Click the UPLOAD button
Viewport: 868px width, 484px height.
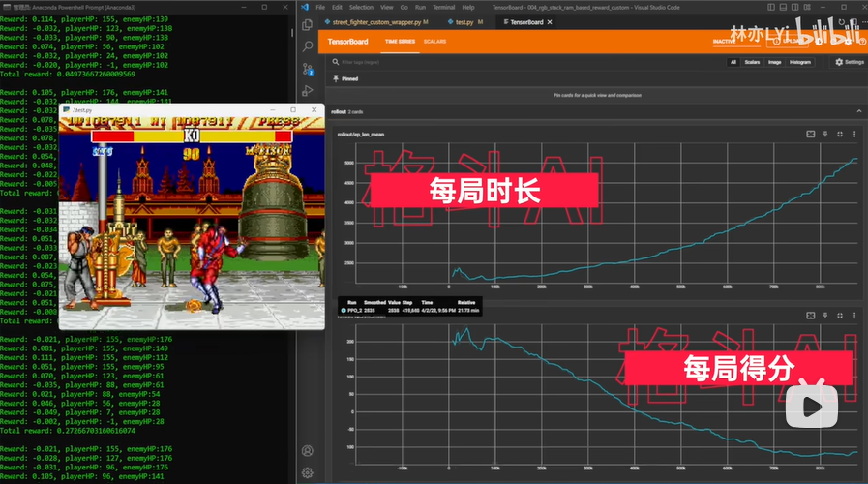coord(787,42)
